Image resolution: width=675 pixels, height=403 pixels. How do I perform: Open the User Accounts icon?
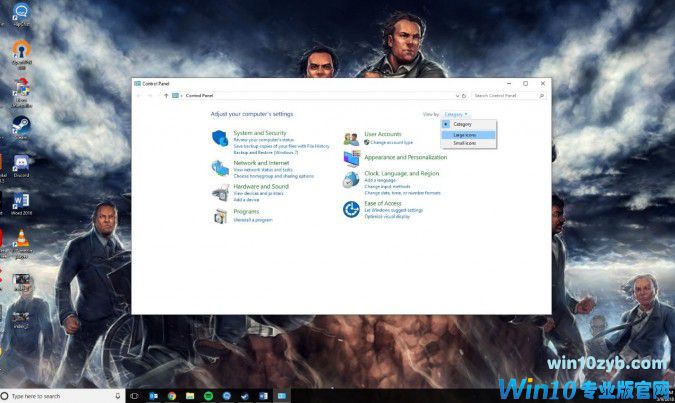coord(351,138)
